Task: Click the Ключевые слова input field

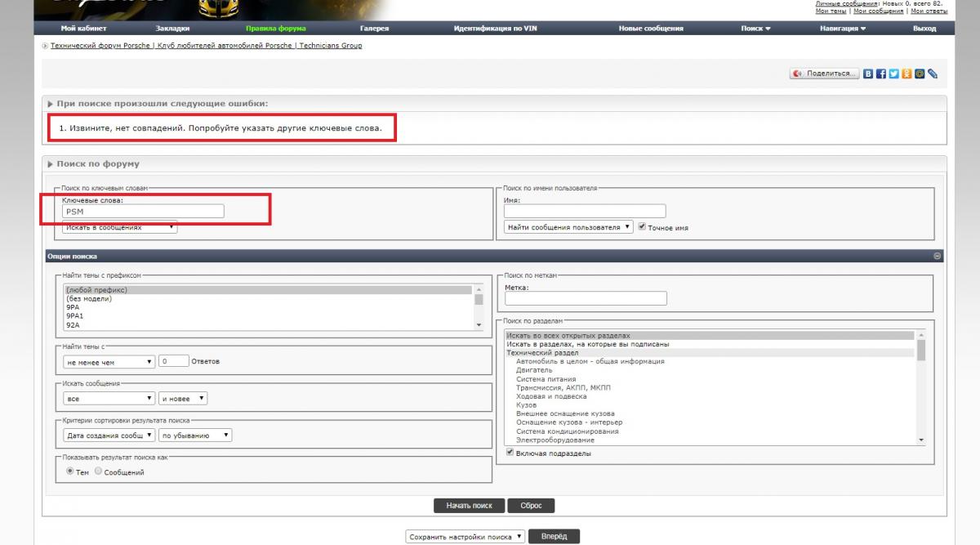Action: (x=143, y=211)
